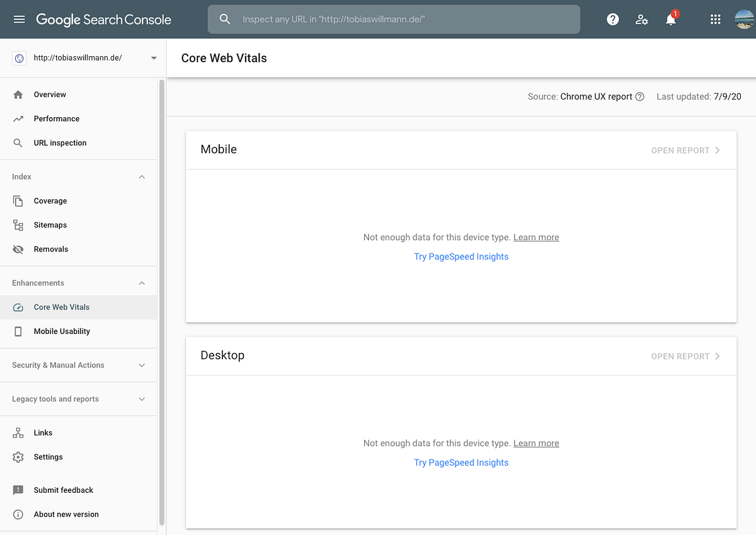This screenshot has width=756, height=535.
Task: Click the Desktop card heading
Action: (x=222, y=355)
